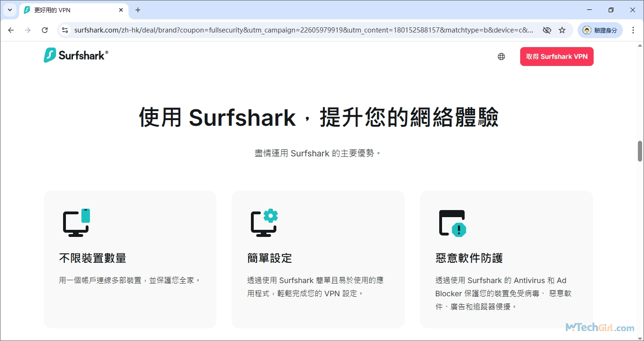Go forward to next page
The width and height of the screenshot is (644, 341).
(x=28, y=30)
